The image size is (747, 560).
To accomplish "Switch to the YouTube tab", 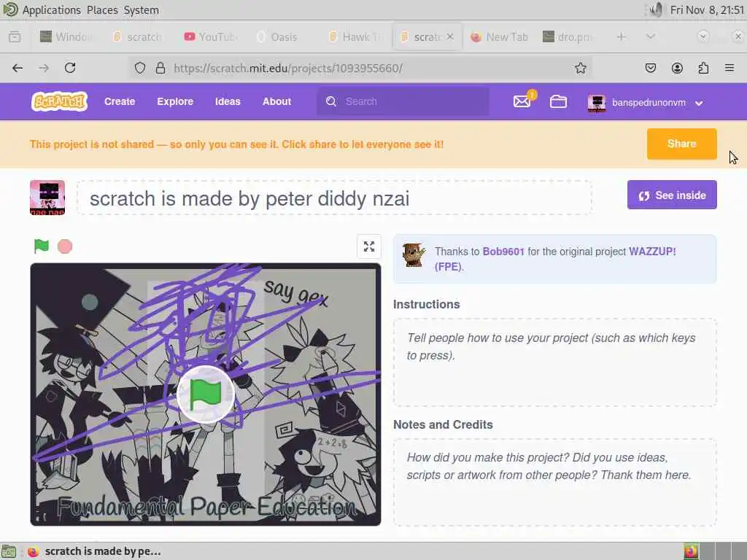I will pyautogui.click(x=211, y=36).
